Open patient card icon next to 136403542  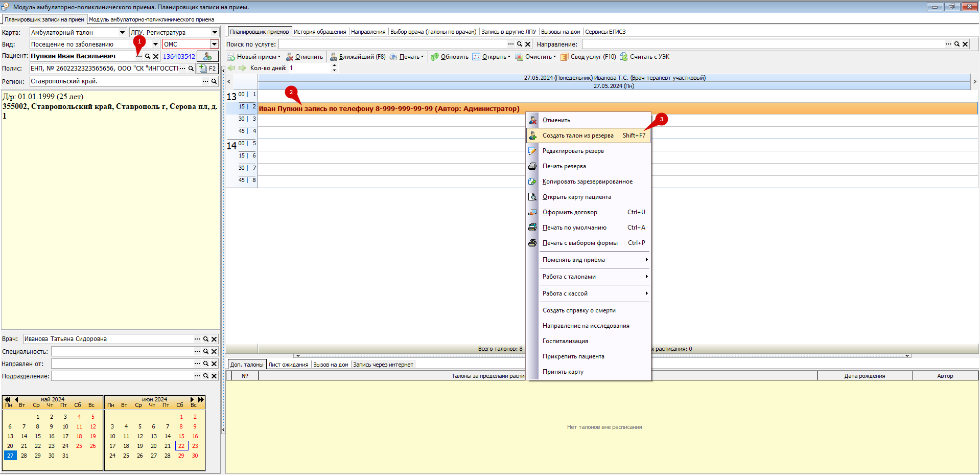[207, 57]
